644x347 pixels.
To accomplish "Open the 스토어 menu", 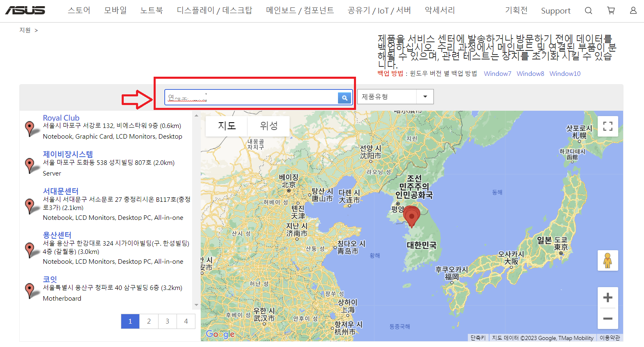I will point(79,10).
